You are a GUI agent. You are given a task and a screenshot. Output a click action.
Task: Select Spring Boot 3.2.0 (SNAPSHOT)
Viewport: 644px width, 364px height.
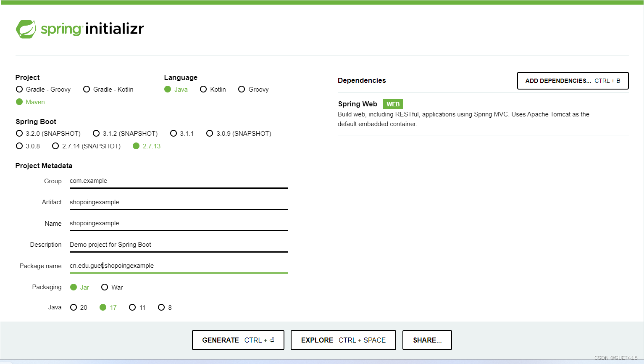tap(48, 134)
